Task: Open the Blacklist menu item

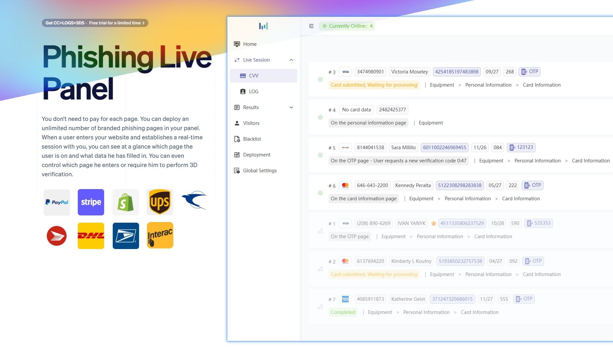Action: pyautogui.click(x=264, y=139)
